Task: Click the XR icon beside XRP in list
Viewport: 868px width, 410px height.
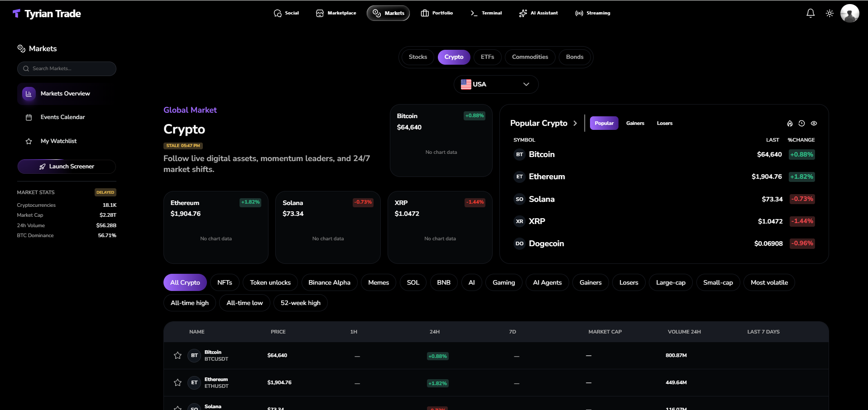Action: 519,221
